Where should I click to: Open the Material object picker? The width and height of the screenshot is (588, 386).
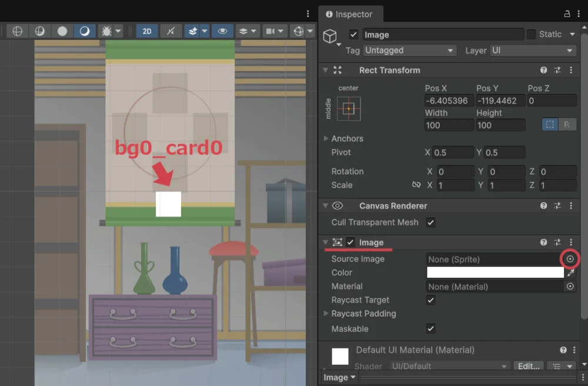pos(570,287)
